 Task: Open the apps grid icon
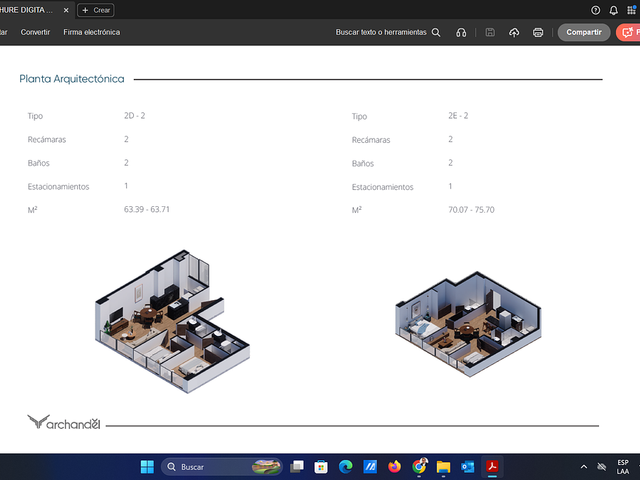tap(631, 10)
